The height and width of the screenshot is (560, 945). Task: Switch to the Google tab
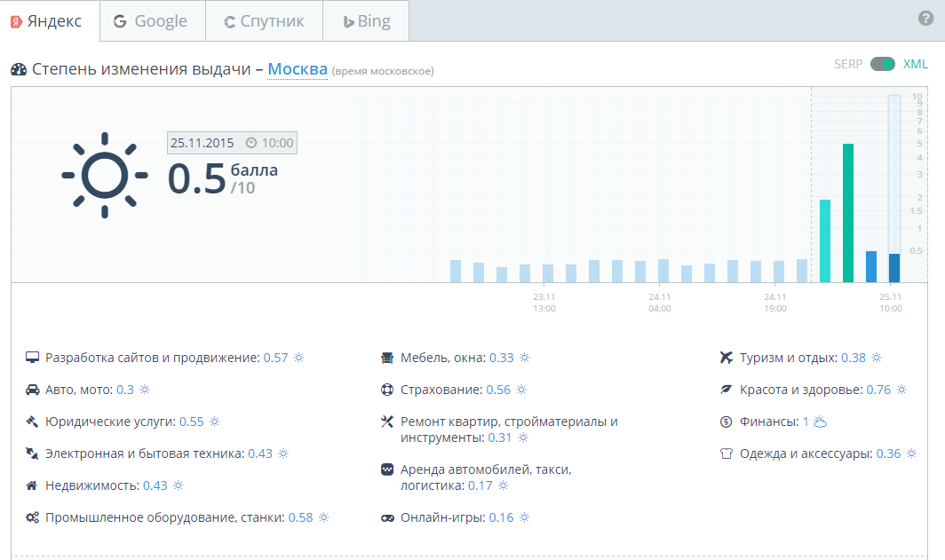click(x=152, y=21)
